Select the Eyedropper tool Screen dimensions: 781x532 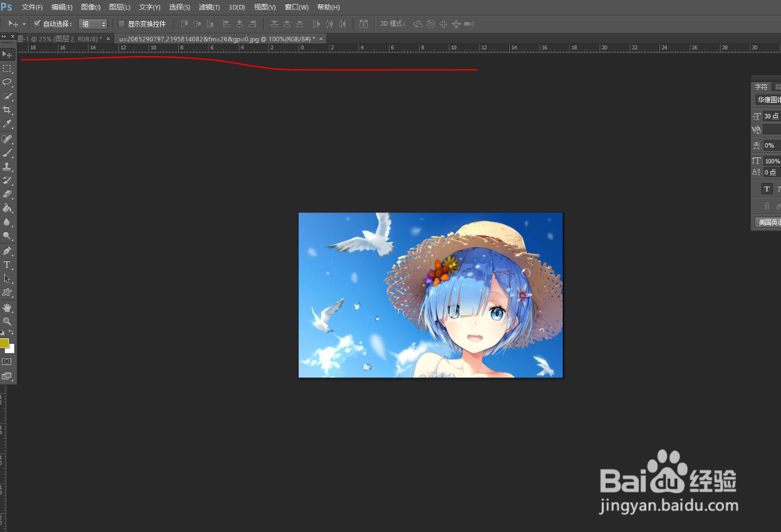(7, 123)
